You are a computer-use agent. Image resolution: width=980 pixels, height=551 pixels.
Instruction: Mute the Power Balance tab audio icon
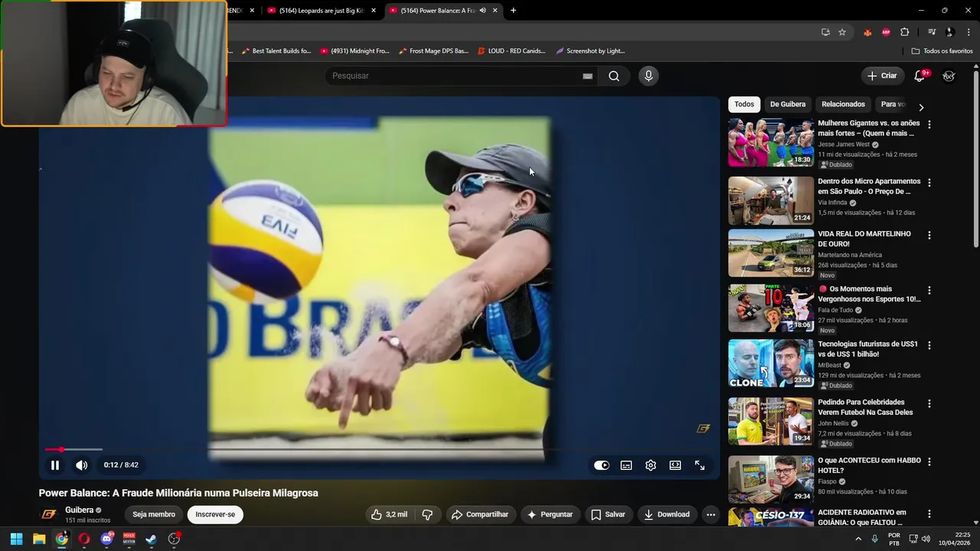[483, 11]
